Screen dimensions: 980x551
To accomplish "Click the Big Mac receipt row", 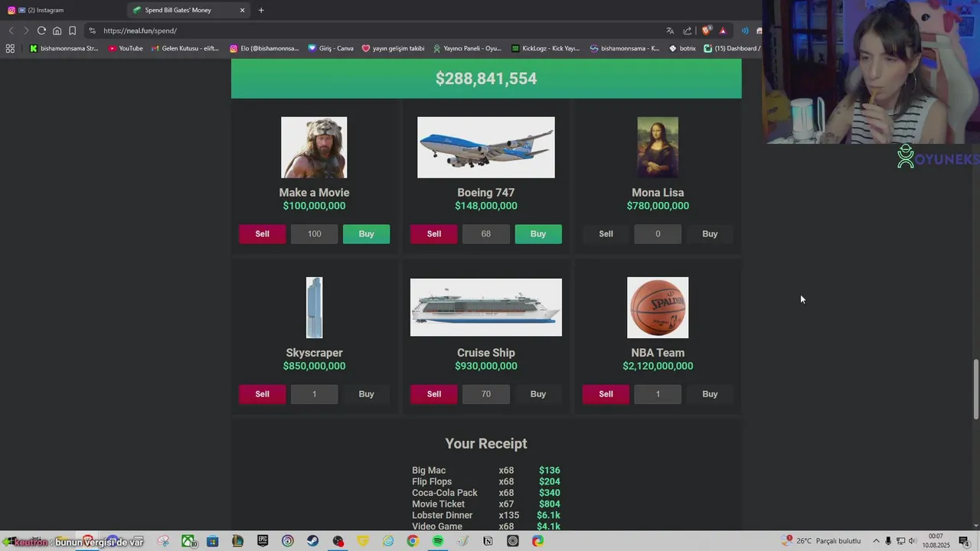I will pos(486,470).
